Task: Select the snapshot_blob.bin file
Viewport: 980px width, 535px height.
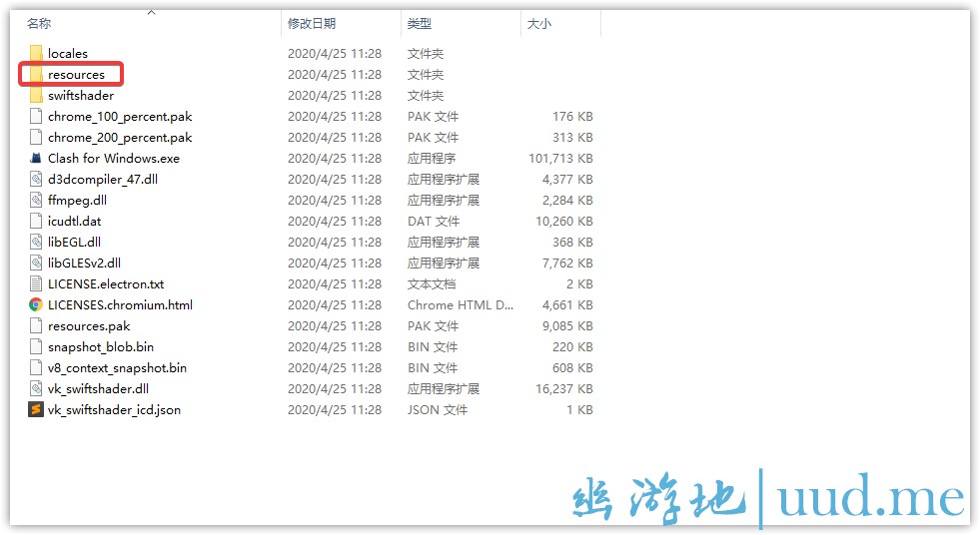Action: click(101, 347)
